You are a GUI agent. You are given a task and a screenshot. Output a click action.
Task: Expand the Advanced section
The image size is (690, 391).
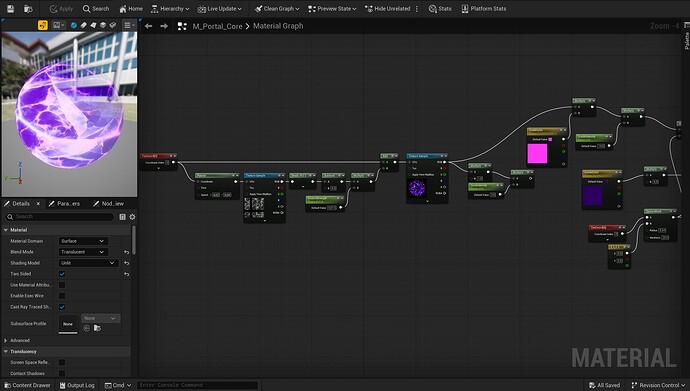pos(6,340)
